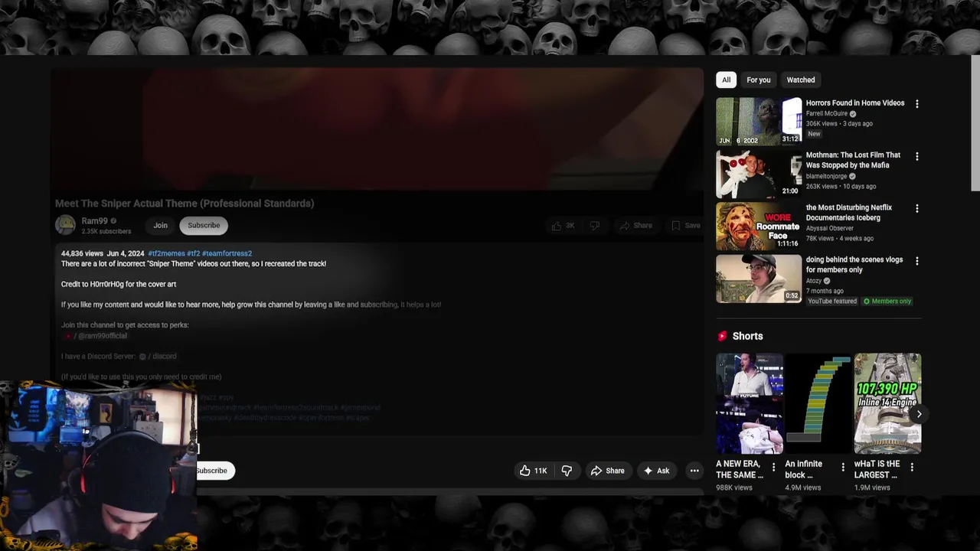980x551 pixels.
Task: Click the New badge under Farrell McGuire
Action: (x=814, y=134)
